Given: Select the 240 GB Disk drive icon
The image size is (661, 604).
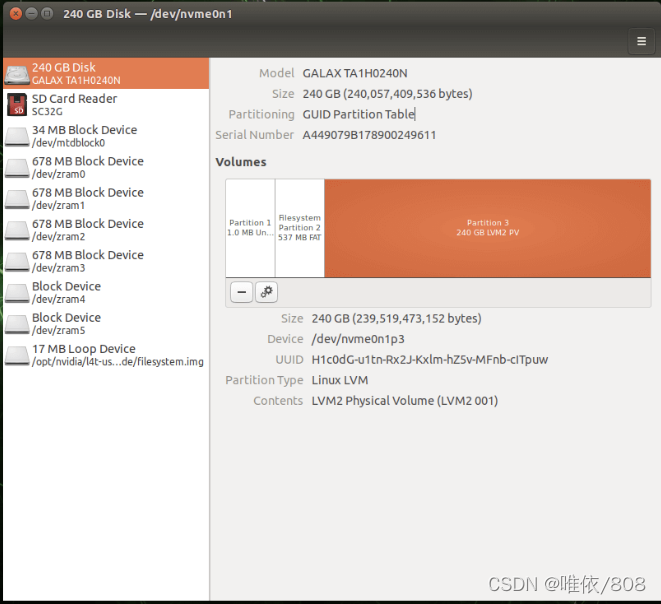Looking at the screenshot, I should coord(17,74).
